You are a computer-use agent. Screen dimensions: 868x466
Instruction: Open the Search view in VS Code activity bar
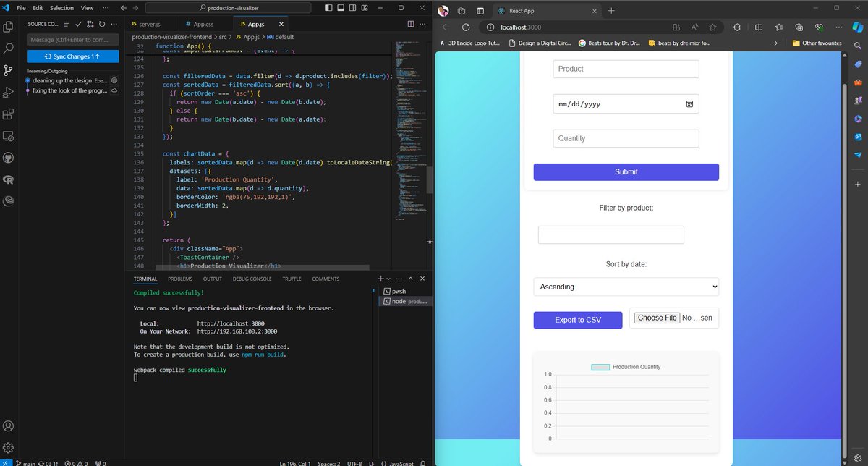(x=9, y=48)
